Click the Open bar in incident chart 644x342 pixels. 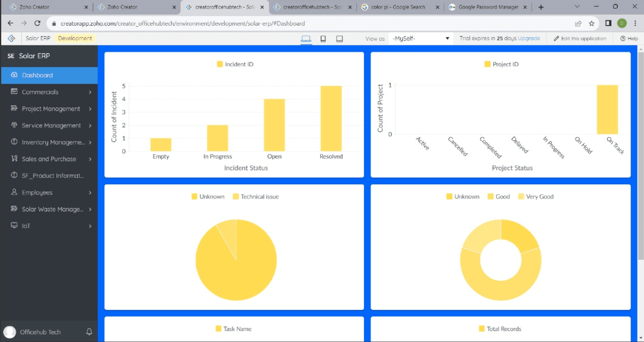coord(274,125)
